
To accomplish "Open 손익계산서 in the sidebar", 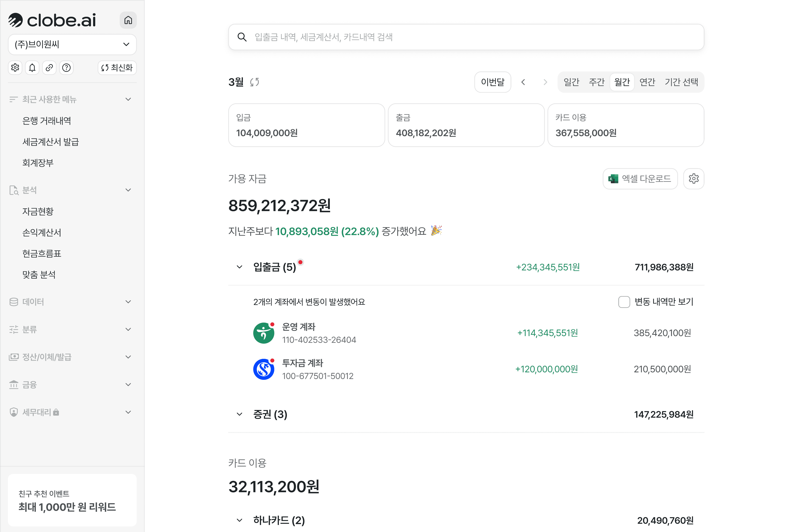I will pos(42,233).
